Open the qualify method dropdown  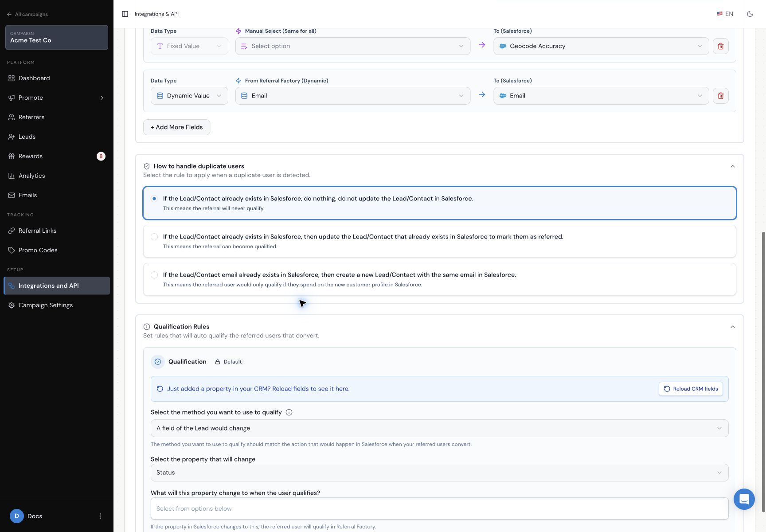pos(440,428)
